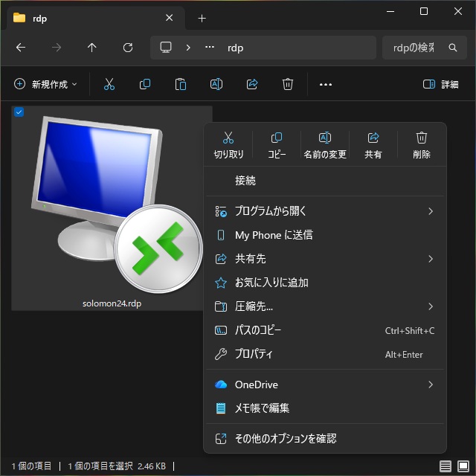This screenshot has width=476, height=476.
Task: Click その他のオプションを確認 entry
Action: [286, 439]
